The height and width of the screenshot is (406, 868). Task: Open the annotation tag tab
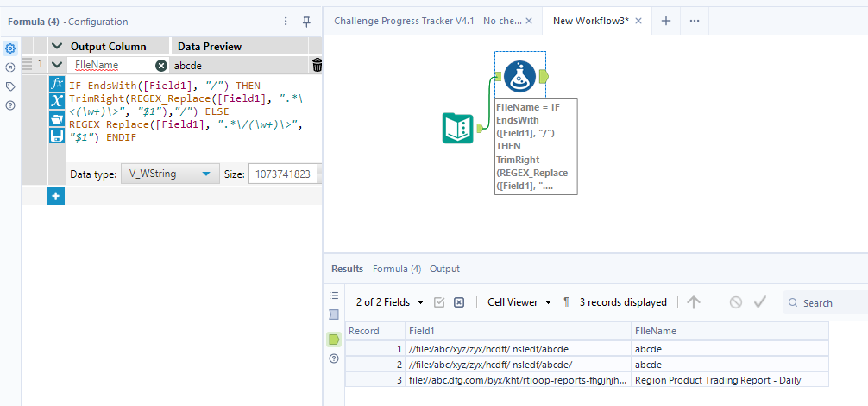[x=10, y=86]
